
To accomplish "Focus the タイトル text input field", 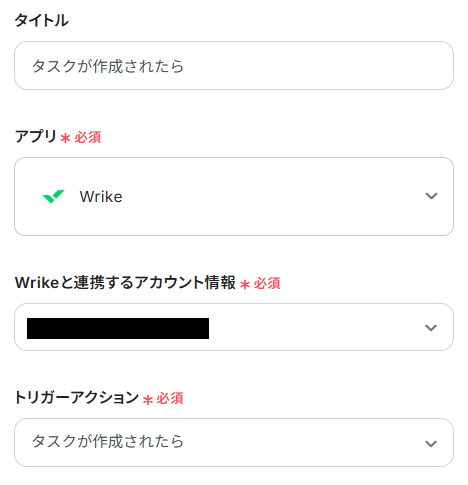I will click(x=234, y=65).
